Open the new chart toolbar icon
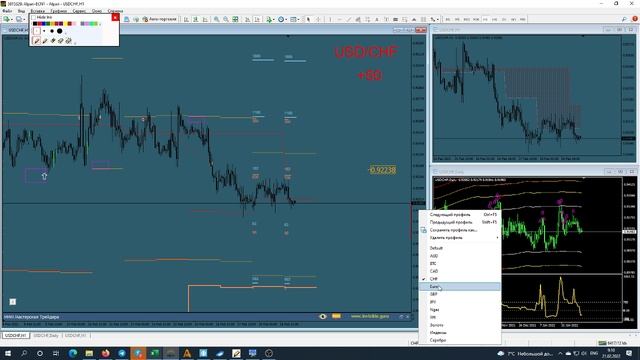 [x=7, y=19]
